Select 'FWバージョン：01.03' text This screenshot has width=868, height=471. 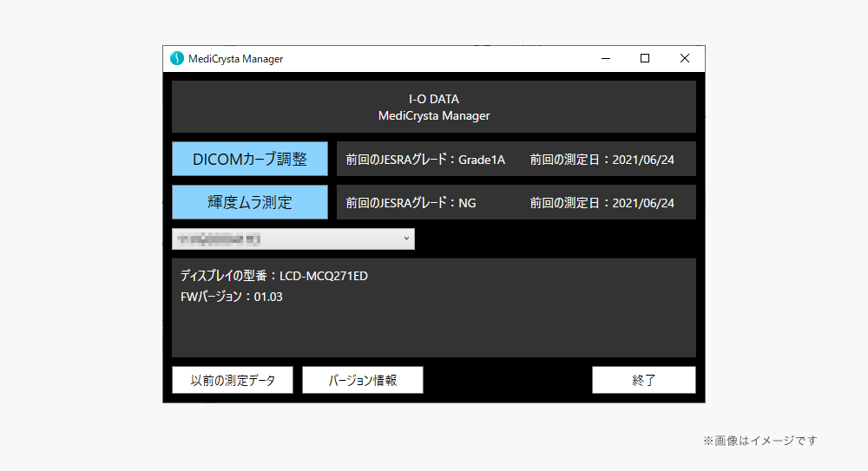coord(232,297)
